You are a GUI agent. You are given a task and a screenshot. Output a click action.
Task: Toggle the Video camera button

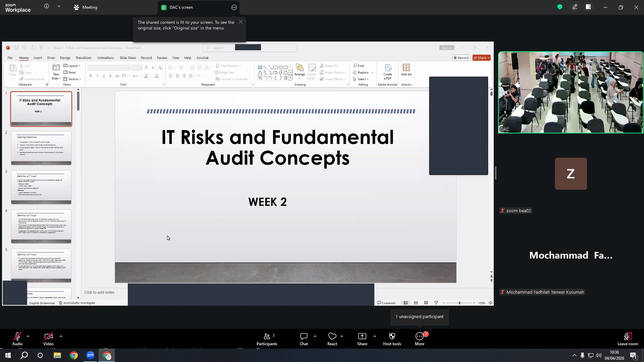pos(48,339)
